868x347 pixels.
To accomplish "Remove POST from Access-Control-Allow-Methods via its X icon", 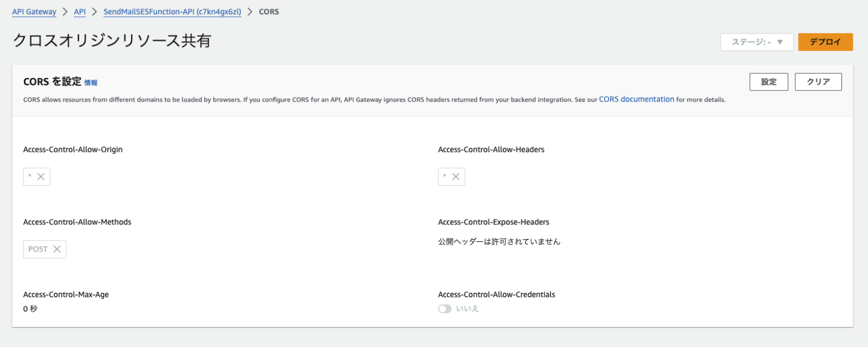I will [x=56, y=249].
